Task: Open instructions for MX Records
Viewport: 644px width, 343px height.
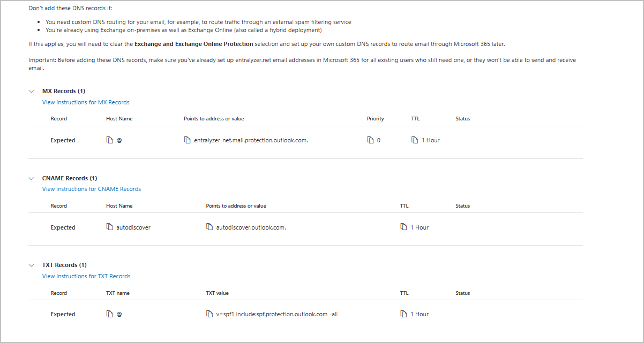Action: [86, 102]
